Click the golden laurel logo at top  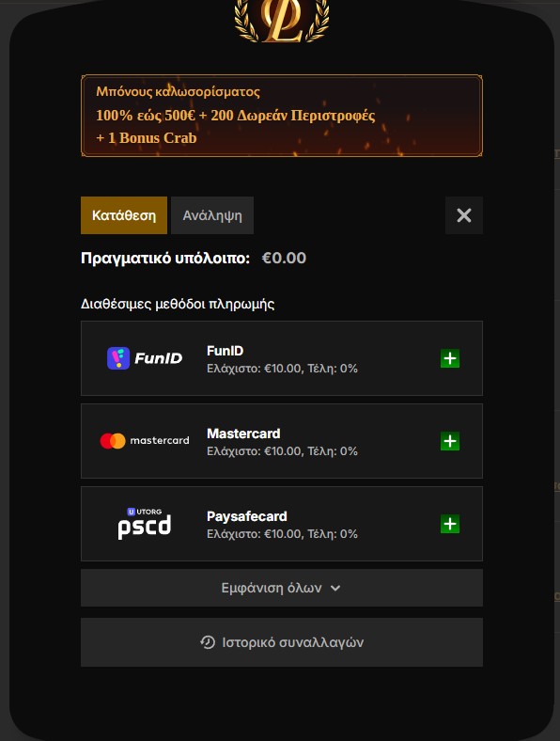(x=282, y=21)
